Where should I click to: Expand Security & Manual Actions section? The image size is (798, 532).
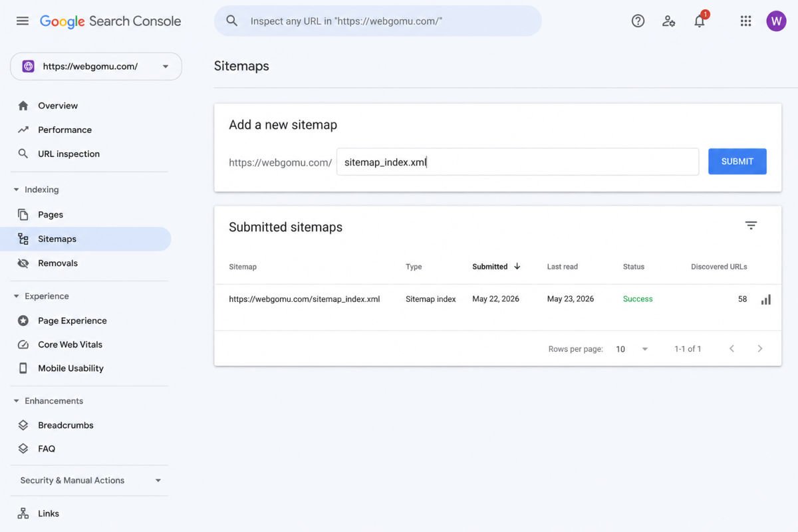tap(158, 480)
